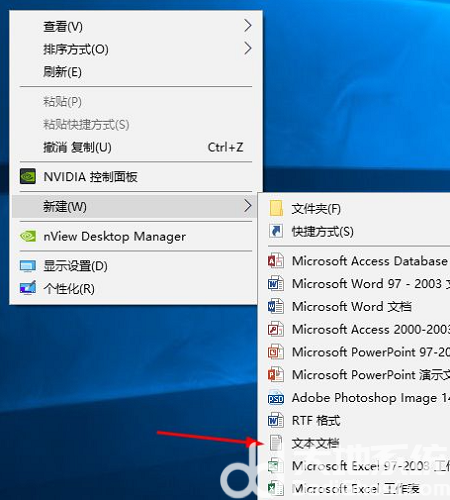Image resolution: width=450 pixels, height=500 pixels.
Task: Click the shortcut arrow icon in submenu
Action: coord(276,231)
